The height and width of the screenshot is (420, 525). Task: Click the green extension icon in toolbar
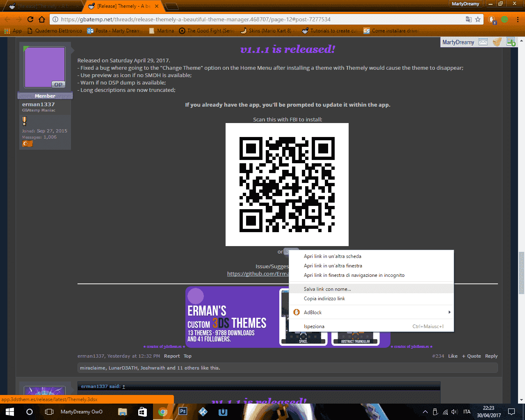[504, 19]
